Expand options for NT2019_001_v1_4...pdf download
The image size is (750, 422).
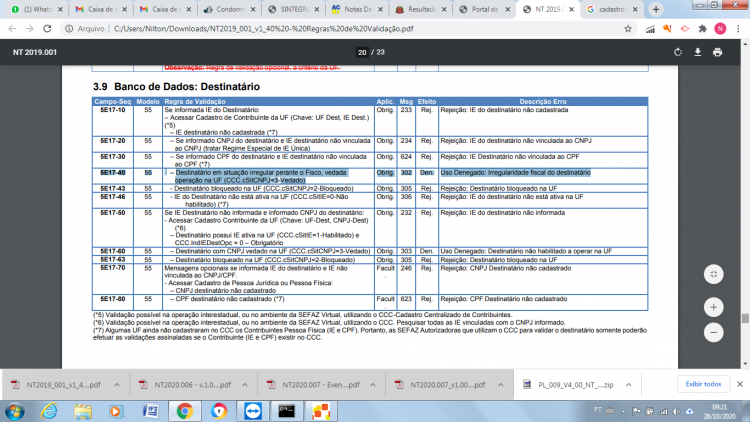[x=117, y=385]
